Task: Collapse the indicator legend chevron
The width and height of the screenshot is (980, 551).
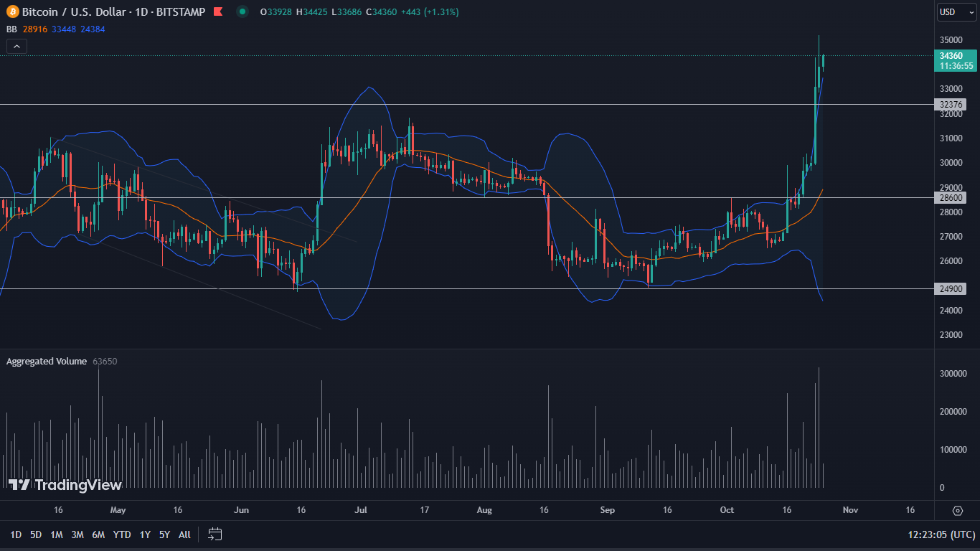Action: point(17,47)
